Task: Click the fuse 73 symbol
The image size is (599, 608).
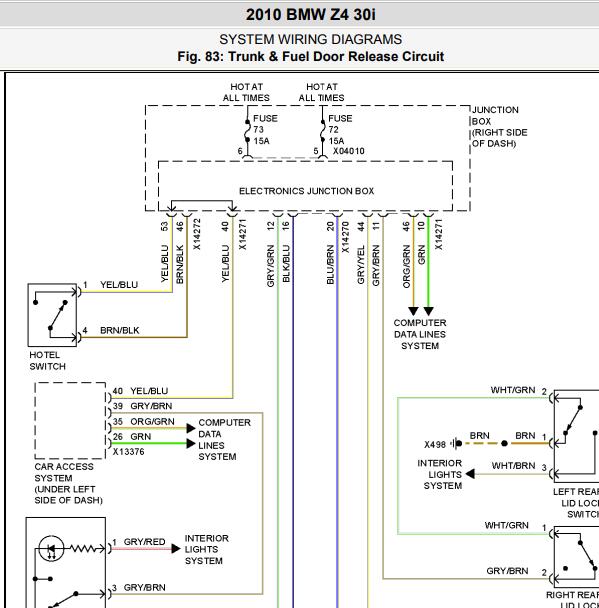Action: tap(247, 131)
